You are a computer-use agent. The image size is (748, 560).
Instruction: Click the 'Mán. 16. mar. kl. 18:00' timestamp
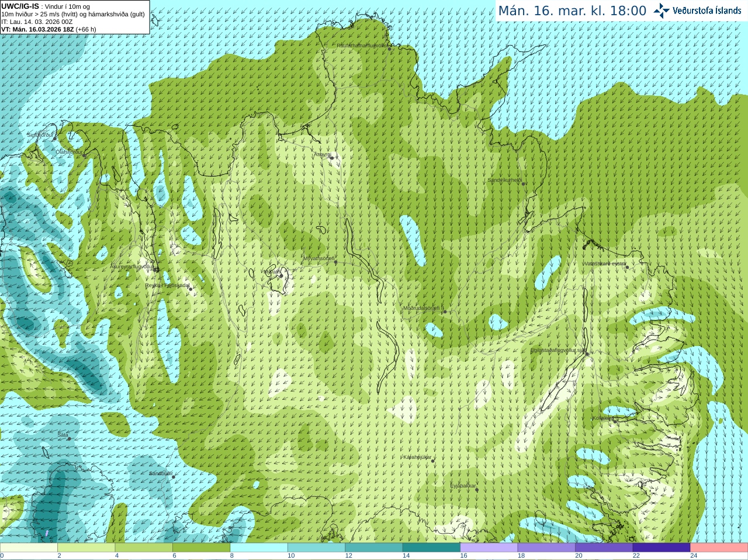point(572,11)
